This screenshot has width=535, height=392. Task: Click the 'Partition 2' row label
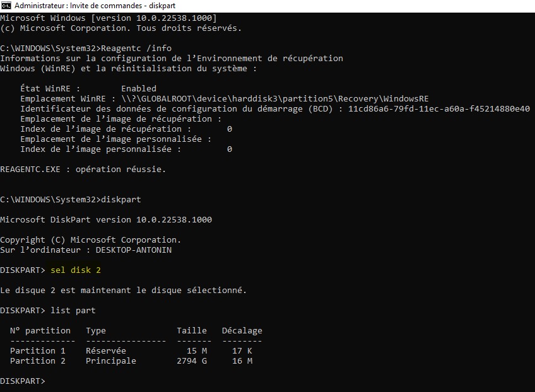[37, 361]
